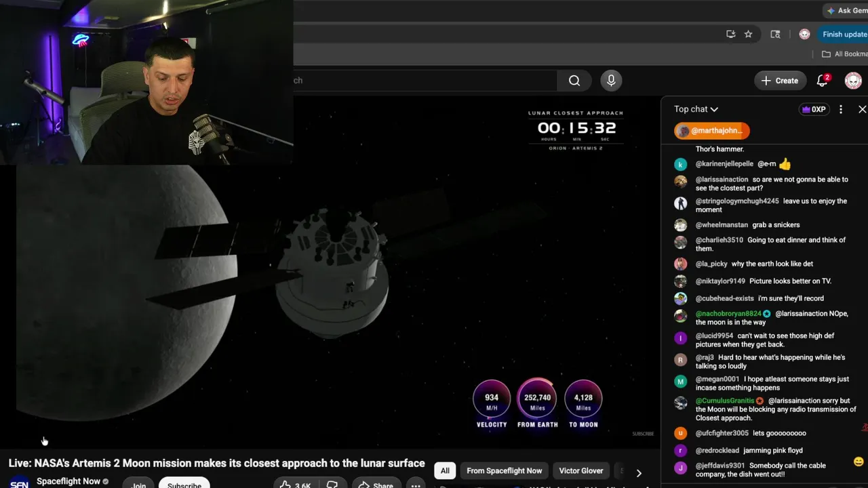Select the All filter chip
This screenshot has height=488, width=868.
pyautogui.click(x=445, y=470)
